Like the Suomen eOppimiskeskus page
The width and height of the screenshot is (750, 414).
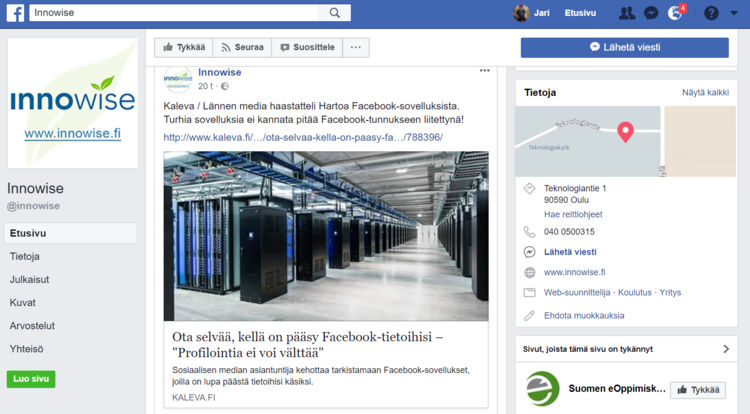pos(698,390)
